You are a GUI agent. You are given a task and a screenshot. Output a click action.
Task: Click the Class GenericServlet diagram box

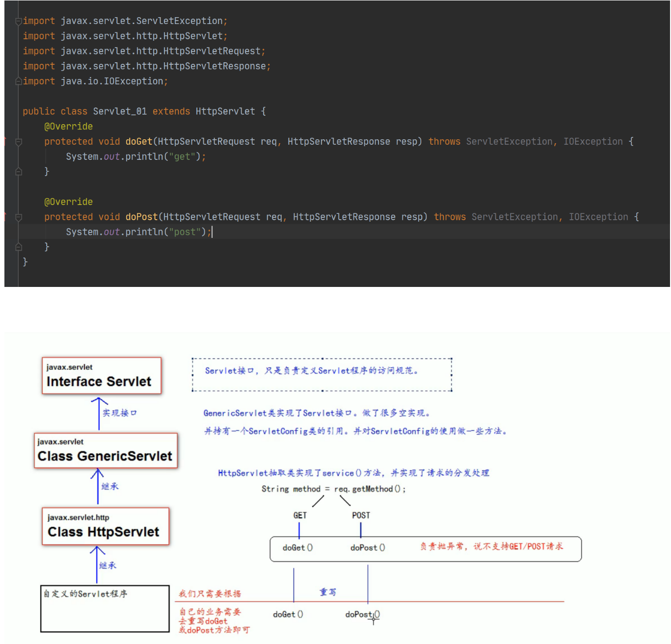click(106, 450)
